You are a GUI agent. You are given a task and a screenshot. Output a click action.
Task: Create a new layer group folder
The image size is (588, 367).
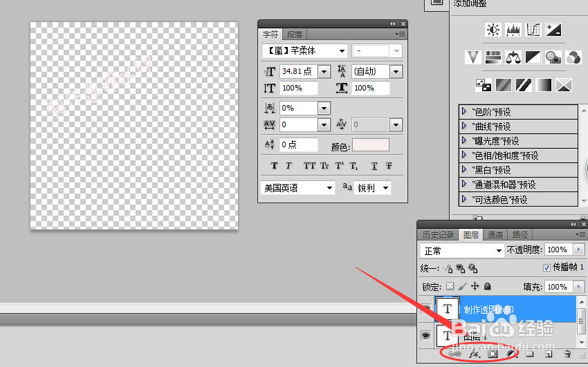click(529, 353)
